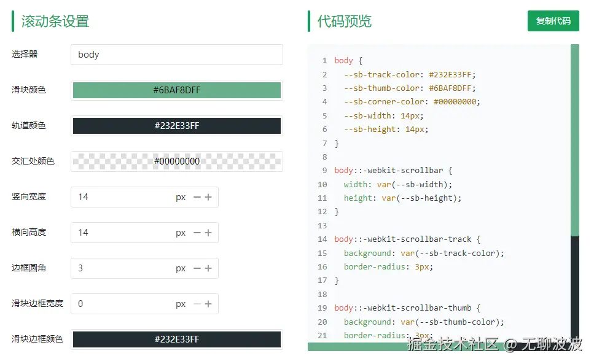
Task: Click the 复制代码 copy code button
Action: click(x=553, y=21)
